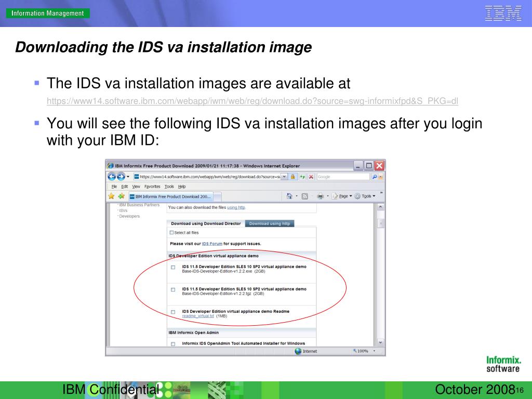Open the recent pages dropdown beside Forward
532x399 pixels.
pos(128,177)
